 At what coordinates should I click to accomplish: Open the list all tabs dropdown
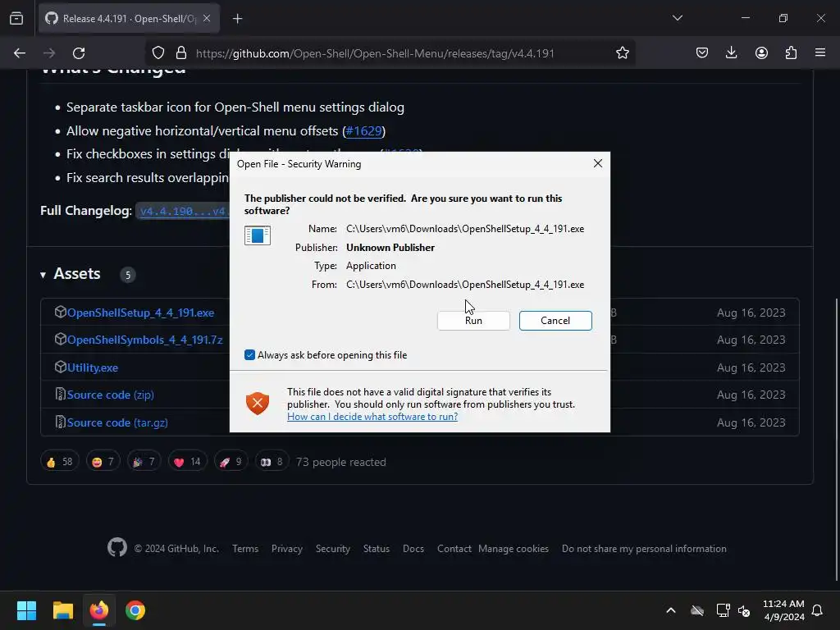coord(677,18)
